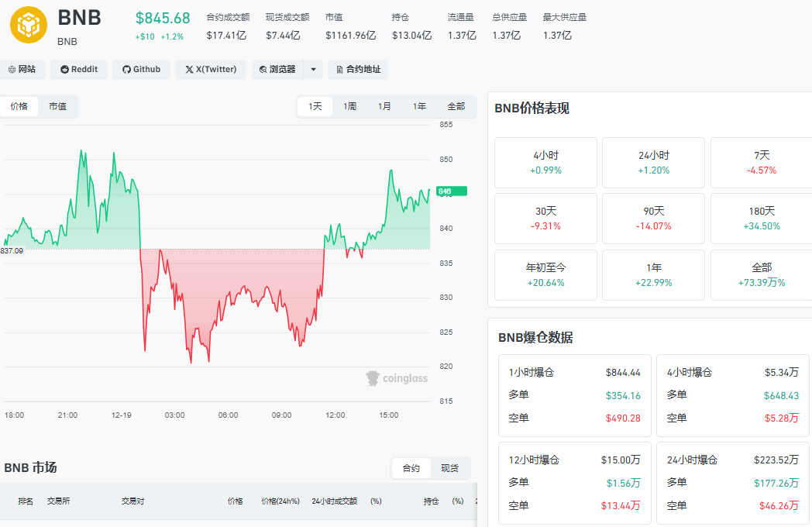Select the 1年 time range
This screenshot has height=527, width=812.
coord(419,106)
